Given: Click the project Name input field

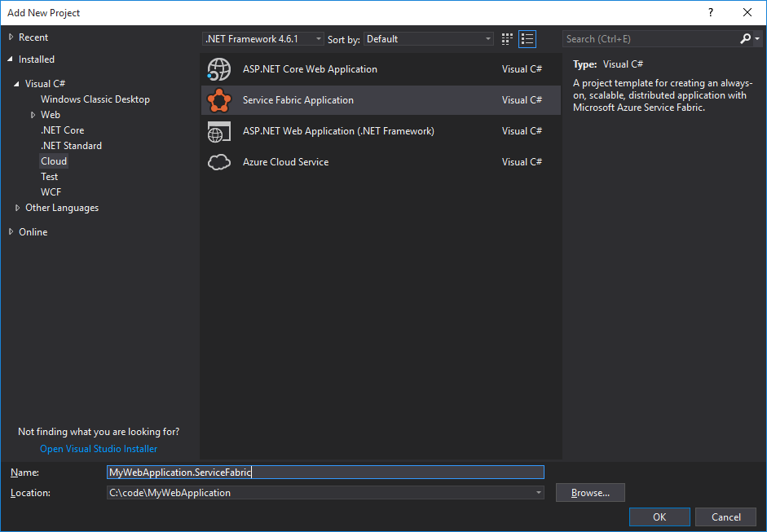Looking at the screenshot, I should 325,473.
